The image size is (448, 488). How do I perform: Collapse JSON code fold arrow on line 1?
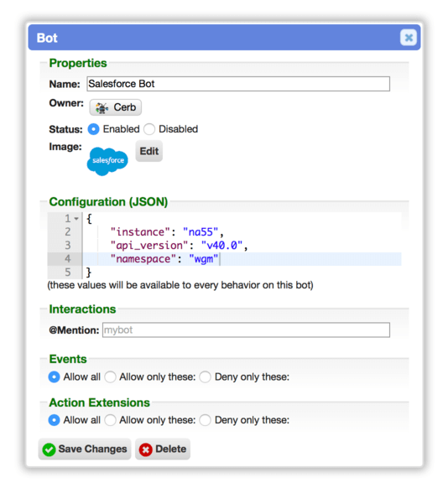point(76,219)
